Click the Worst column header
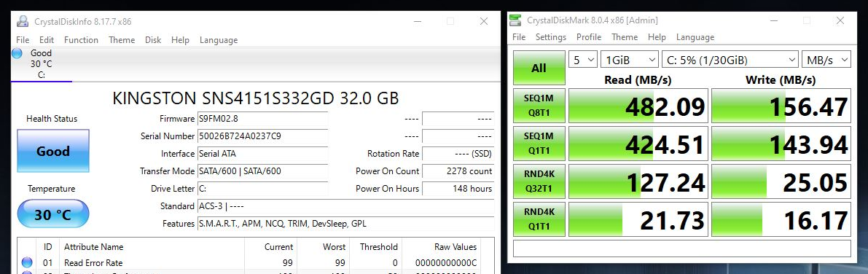This screenshot has width=868, height=274. click(324, 247)
